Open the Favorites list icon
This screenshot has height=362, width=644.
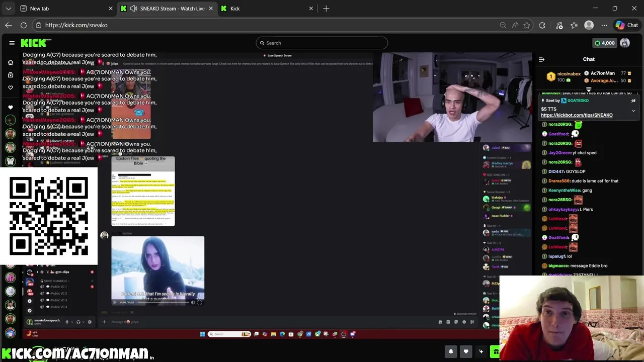[x=574, y=25]
